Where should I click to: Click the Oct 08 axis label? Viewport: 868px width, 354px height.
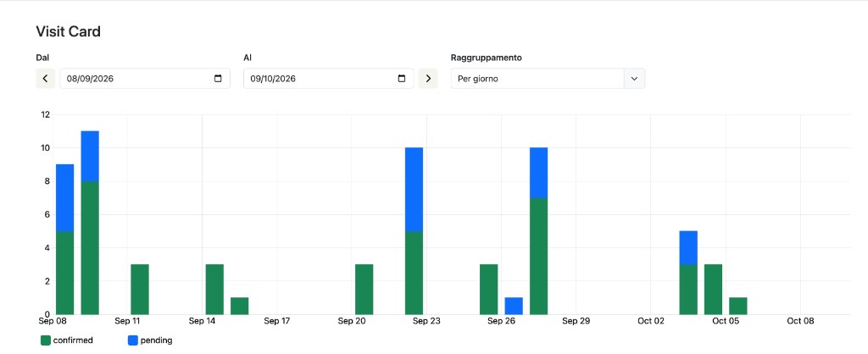click(801, 321)
